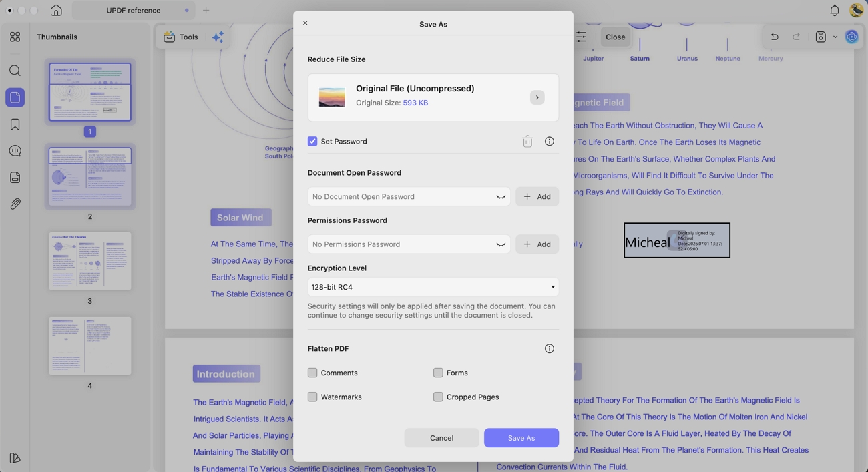Open the form fields panel icon
Screen dimensions: 868x472
(15, 178)
